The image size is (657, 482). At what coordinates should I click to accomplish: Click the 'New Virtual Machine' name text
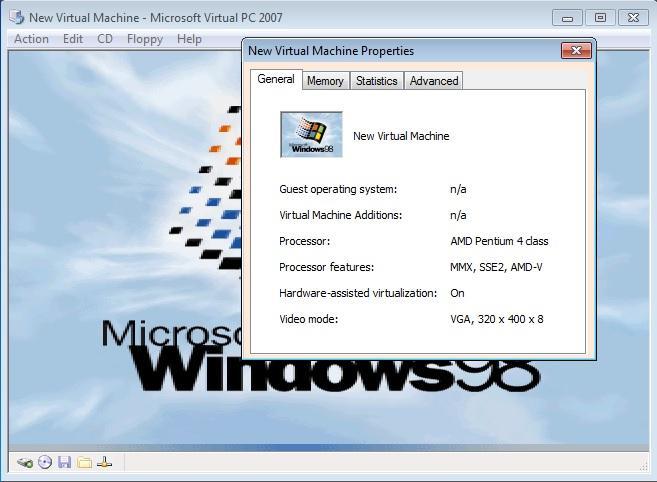click(401, 136)
